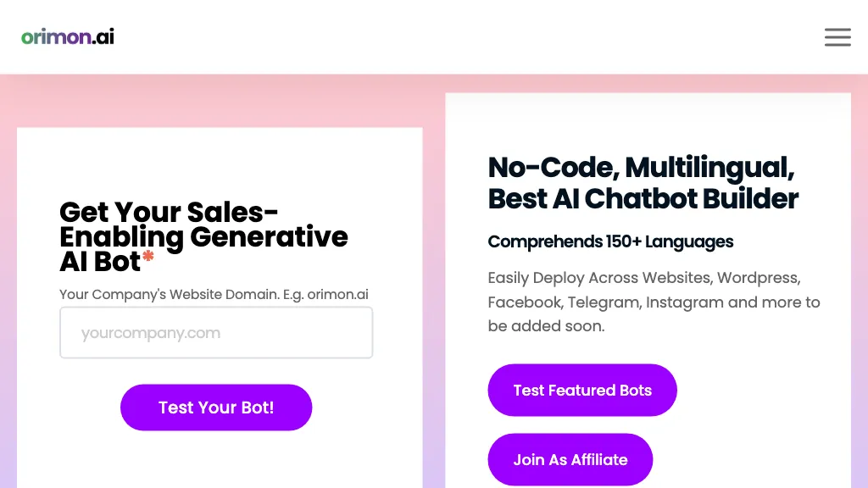868x488 pixels.
Task: Open the site menu via the triple-line icon
Action: tap(837, 37)
